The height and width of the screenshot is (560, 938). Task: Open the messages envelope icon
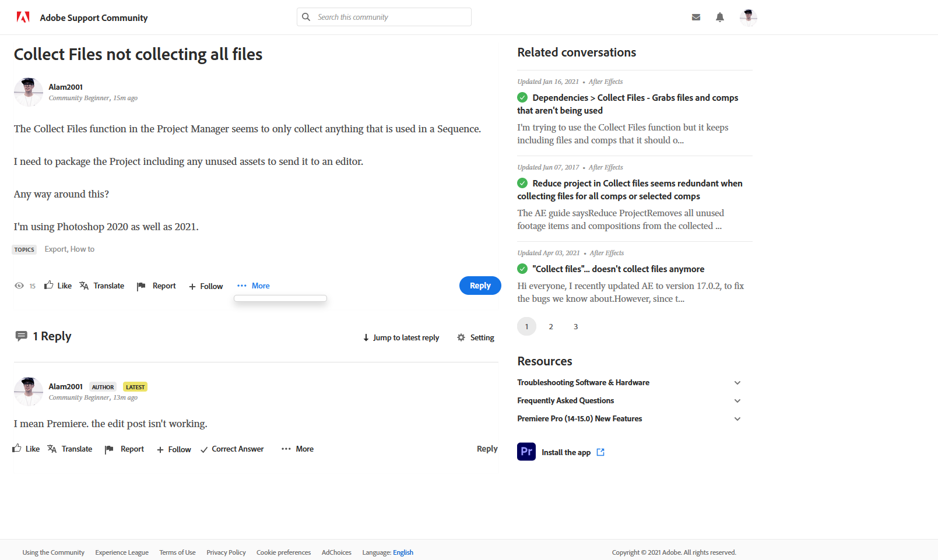pos(696,17)
